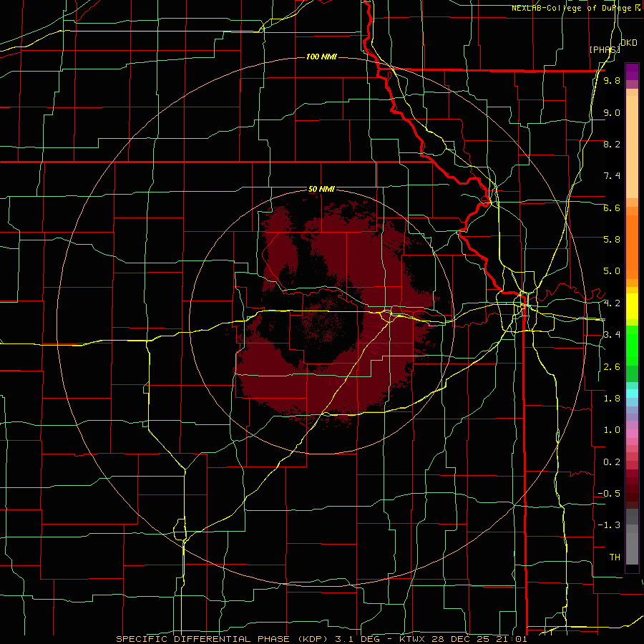Screen dimensions: 644x644
Task: Pick the light peach swatch near 8.2
Action: (632, 148)
